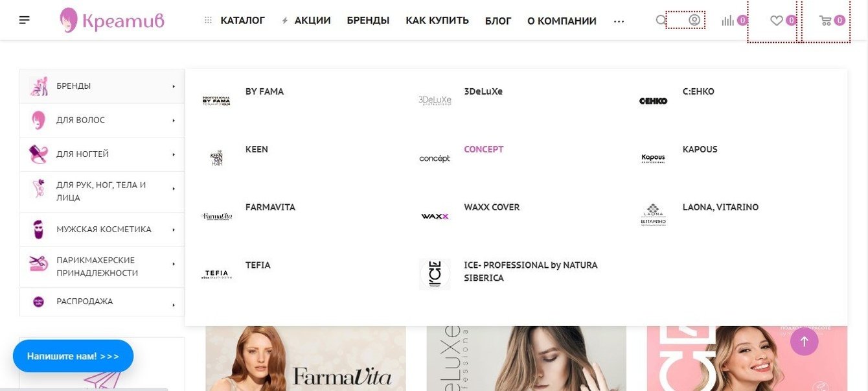The image size is (868, 391).
Task: Click the WAXX brand logo
Action: click(435, 216)
